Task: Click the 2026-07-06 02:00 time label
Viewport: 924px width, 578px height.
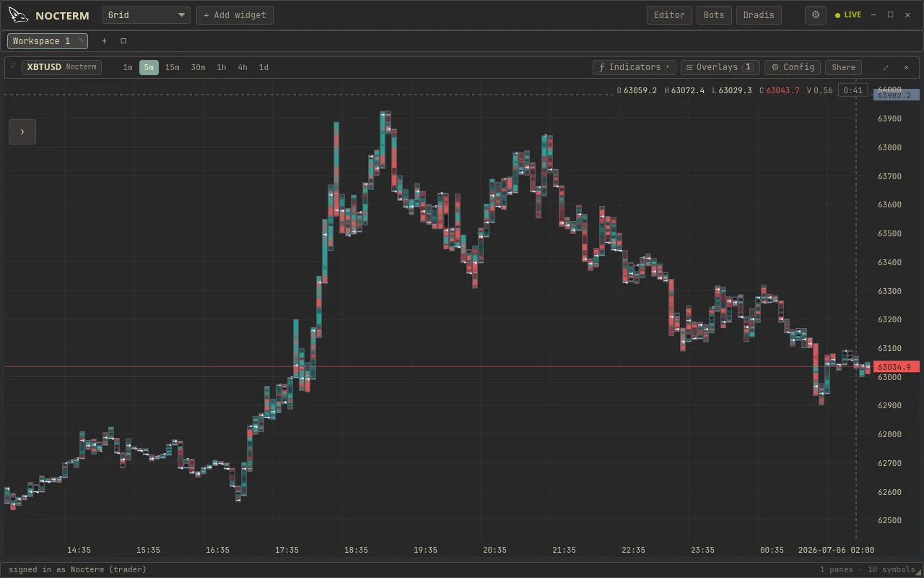Action: point(836,550)
